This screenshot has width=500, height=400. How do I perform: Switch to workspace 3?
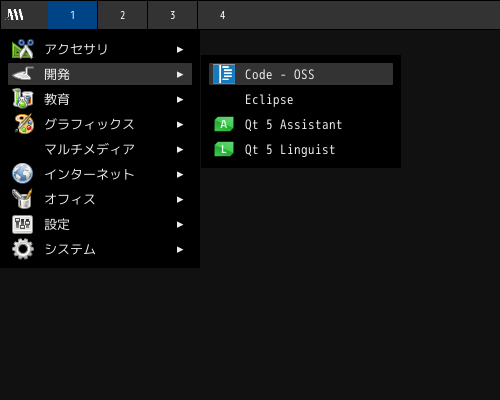(173, 15)
